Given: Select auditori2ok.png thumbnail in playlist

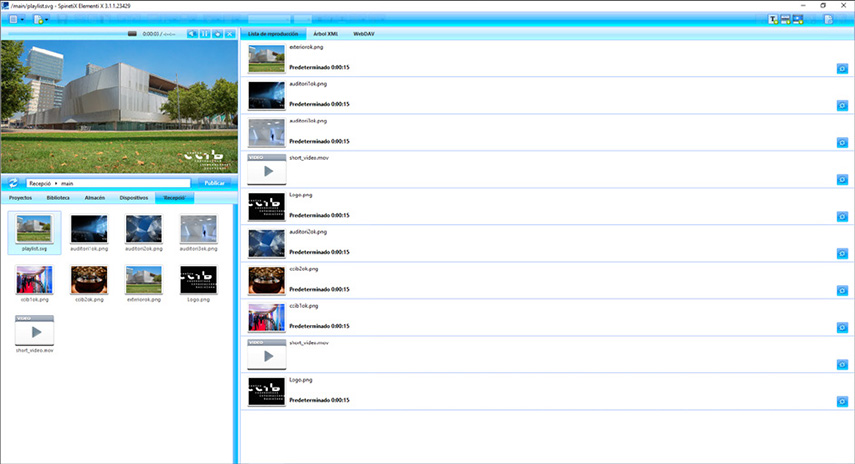Looking at the screenshot, I should point(267,243).
